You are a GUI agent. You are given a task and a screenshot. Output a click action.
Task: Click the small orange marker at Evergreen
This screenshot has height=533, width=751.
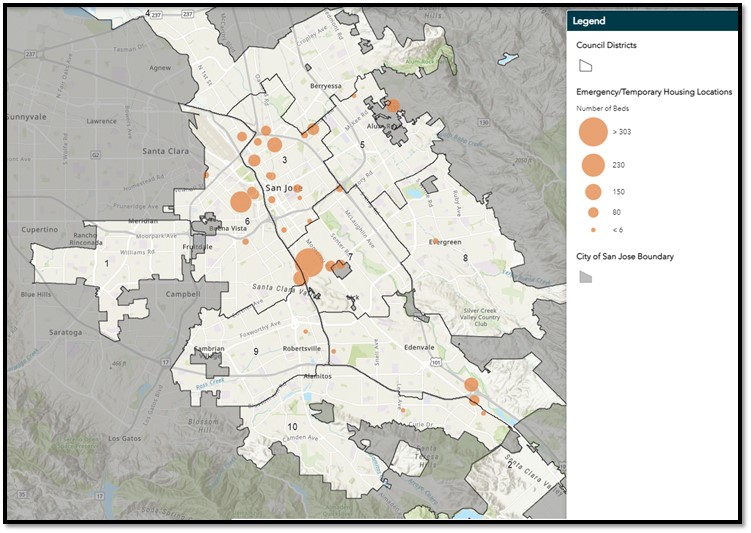435,241
